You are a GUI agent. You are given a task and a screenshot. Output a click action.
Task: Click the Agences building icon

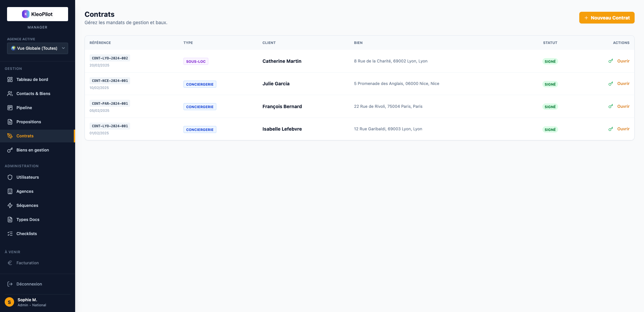tap(10, 191)
